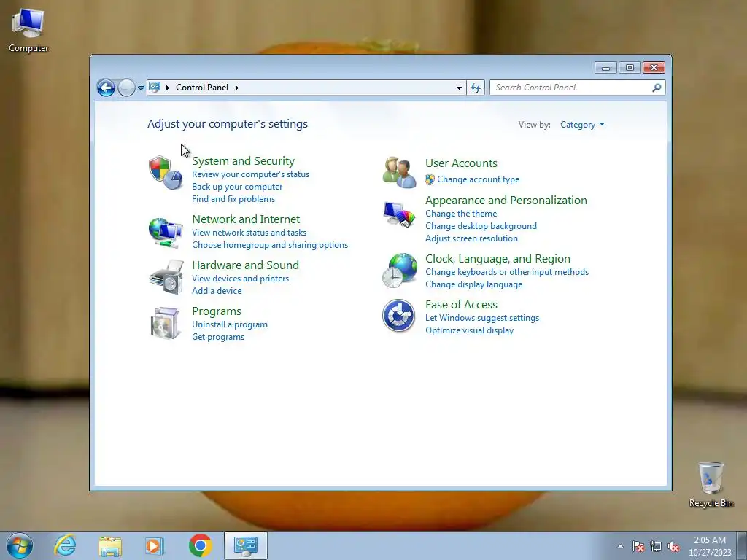
Task: Open the recent pages dropdown arrow
Action: [141, 87]
